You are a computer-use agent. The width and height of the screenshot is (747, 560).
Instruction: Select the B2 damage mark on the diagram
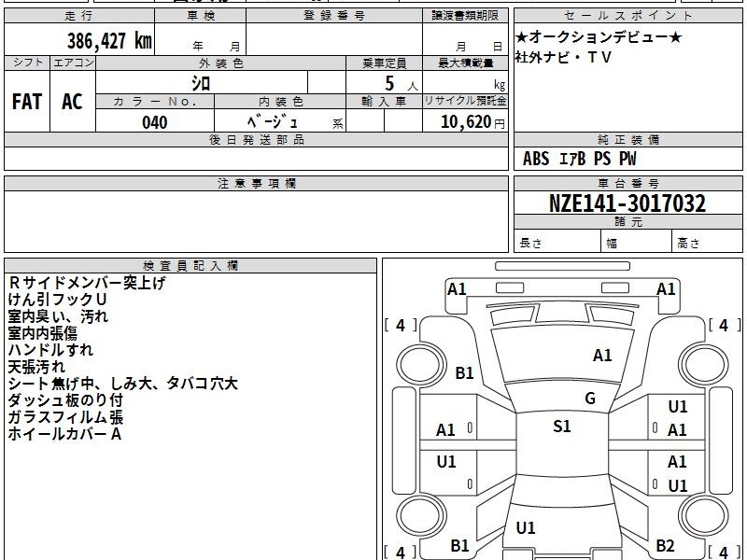coord(665,546)
